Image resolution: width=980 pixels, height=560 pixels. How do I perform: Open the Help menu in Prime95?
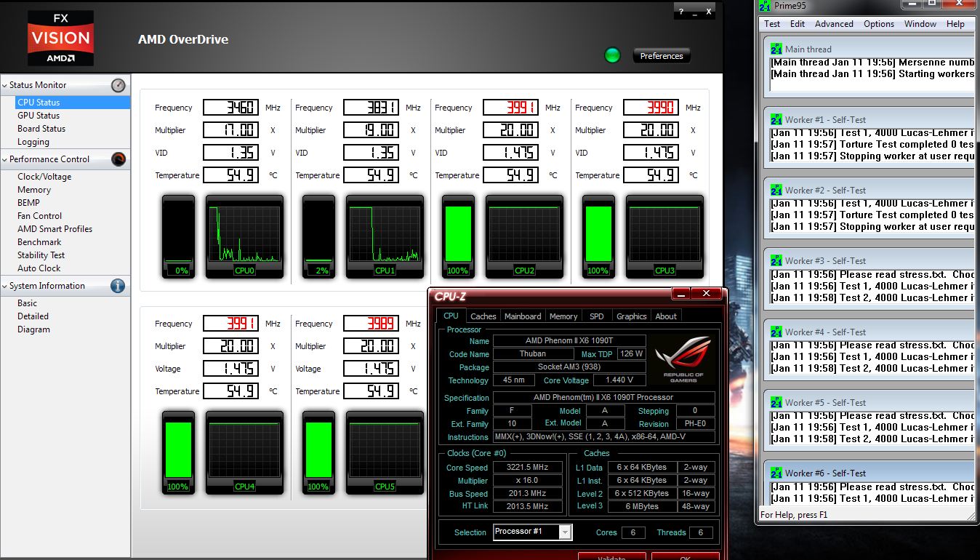pyautogui.click(x=955, y=24)
